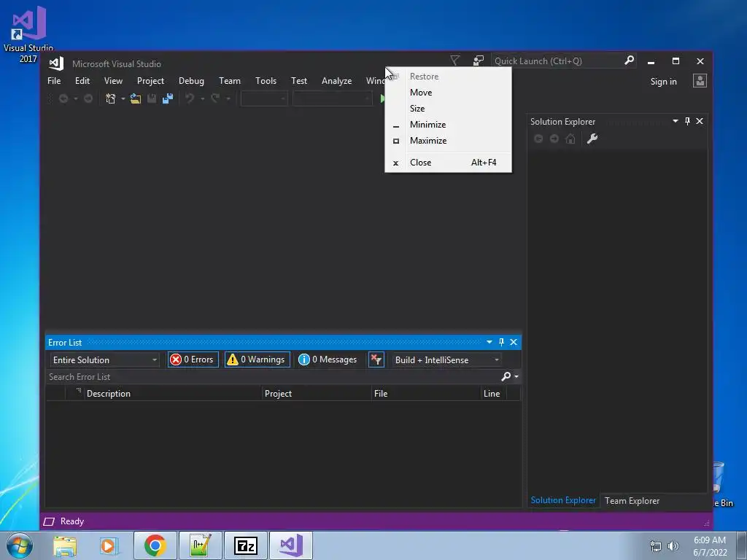Viewport: 747px width, 560px height.
Task: Choose Minimize from the system menu
Action: click(x=449, y=124)
